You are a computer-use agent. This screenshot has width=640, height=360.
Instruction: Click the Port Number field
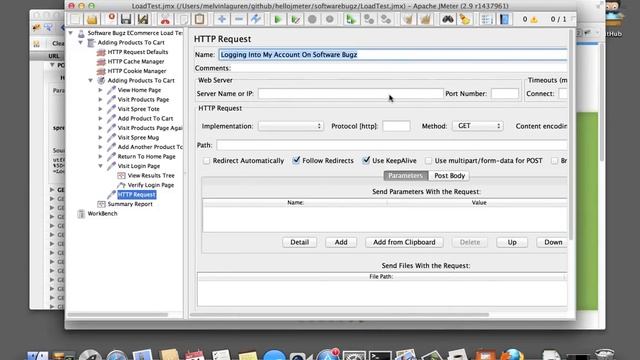[x=505, y=93]
